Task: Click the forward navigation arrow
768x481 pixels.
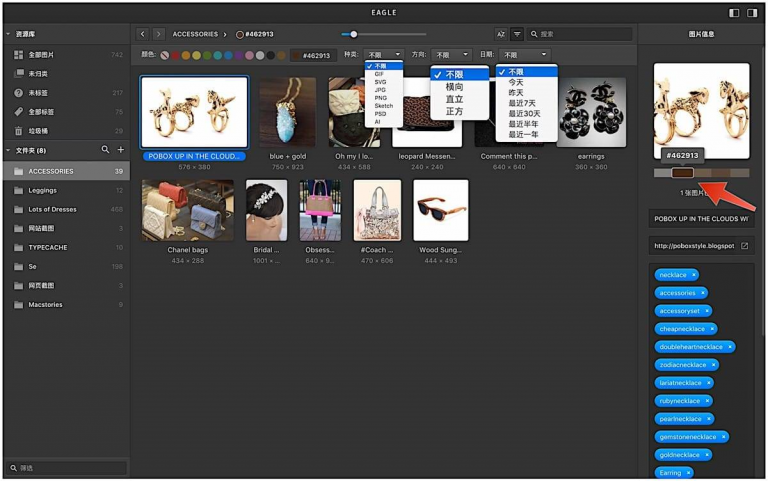Action: pyautogui.click(x=158, y=34)
